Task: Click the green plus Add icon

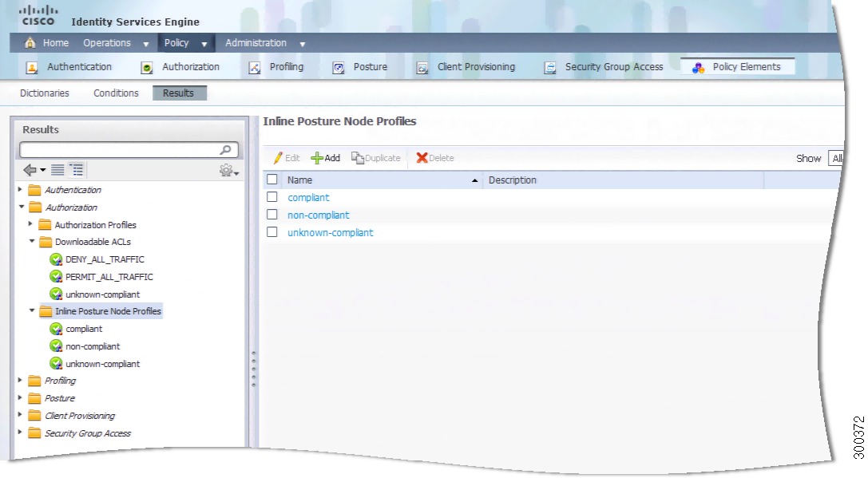Action: coord(317,158)
